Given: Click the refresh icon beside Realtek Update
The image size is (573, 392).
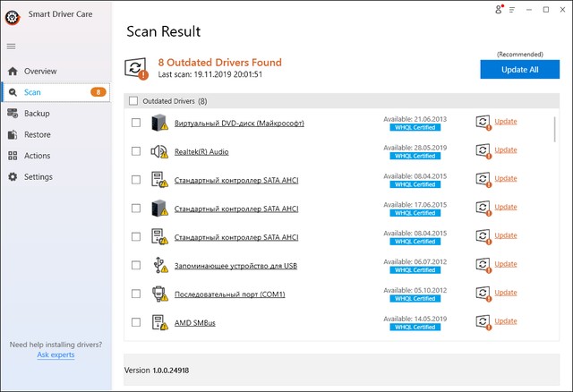Looking at the screenshot, I should 483,150.
